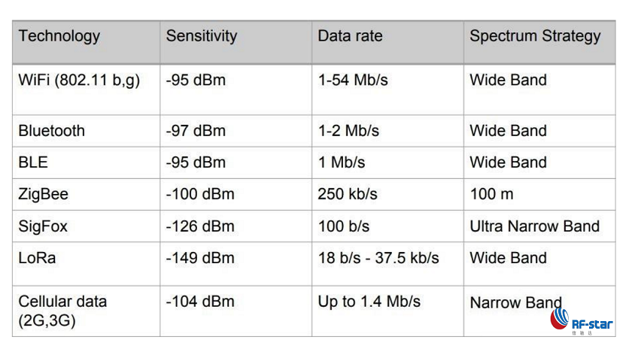Click the -149 dBm sensitivity value
Screen dimensions: 632x364
click(200, 258)
